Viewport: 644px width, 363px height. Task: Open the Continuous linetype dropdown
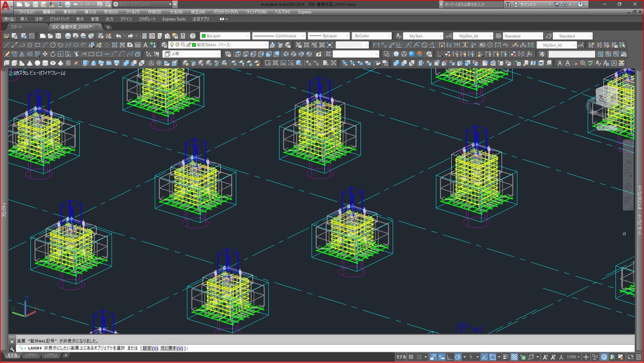click(278, 36)
